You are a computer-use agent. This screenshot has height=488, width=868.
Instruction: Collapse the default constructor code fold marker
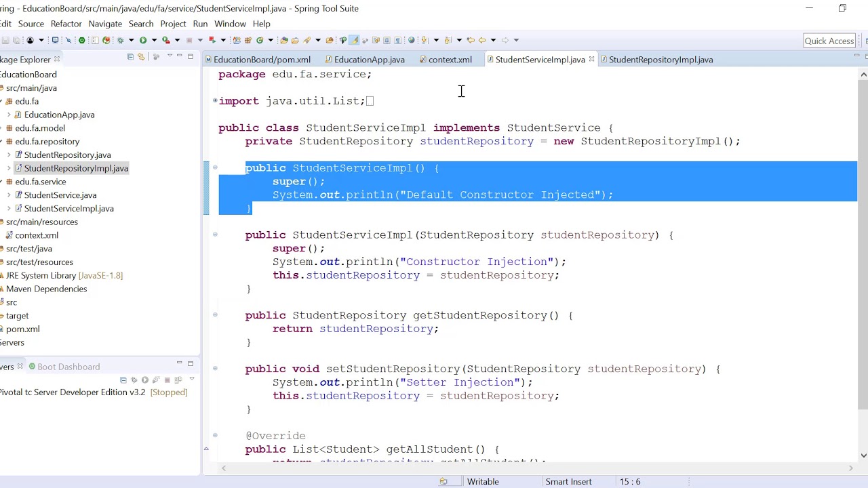tap(215, 167)
